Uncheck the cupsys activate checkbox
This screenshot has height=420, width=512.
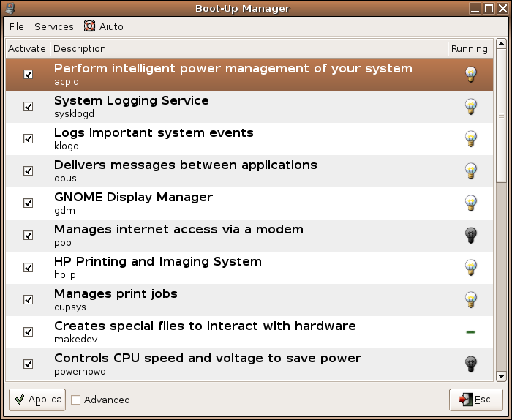pyautogui.click(x=28, y=299)
